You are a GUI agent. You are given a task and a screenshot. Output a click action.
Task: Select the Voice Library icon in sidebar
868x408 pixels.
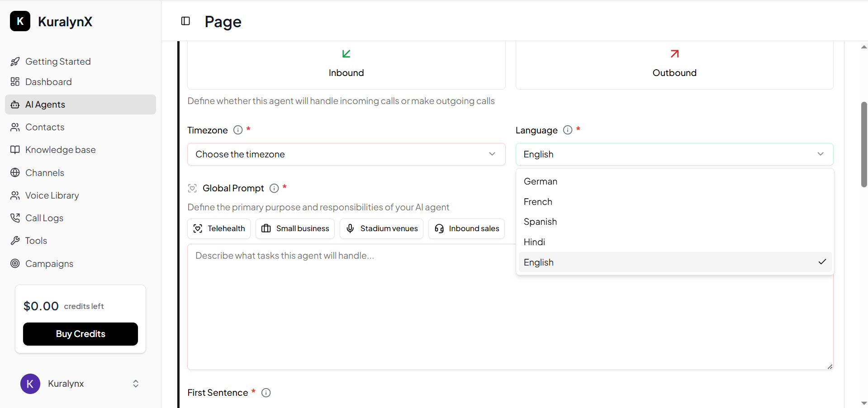[x=15, y=195]
